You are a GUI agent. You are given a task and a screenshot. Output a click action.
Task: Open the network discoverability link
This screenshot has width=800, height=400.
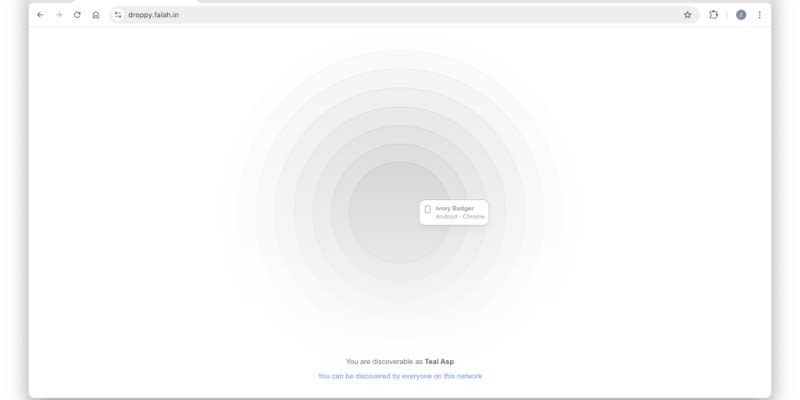pos(400,376)
